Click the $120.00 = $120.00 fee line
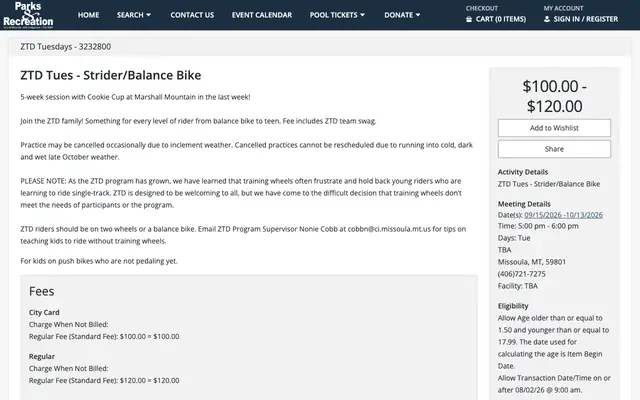The image size is (640, 400). 104,380
